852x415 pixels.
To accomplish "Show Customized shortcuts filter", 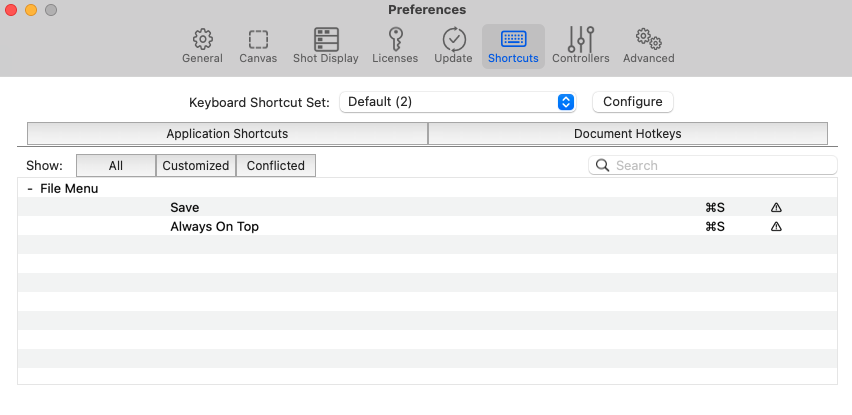I will click(196, 166).
